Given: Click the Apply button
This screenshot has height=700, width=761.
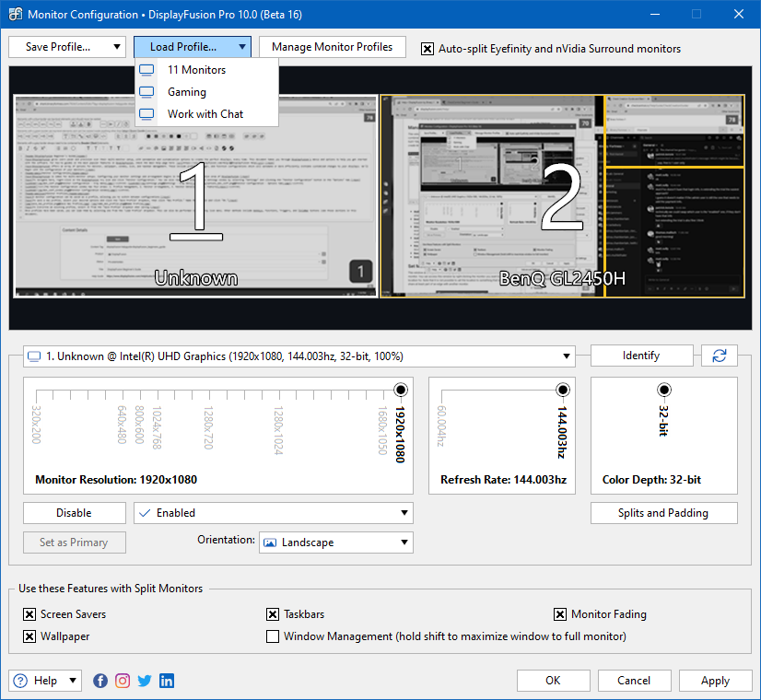Looking at the screenshot, I should point(715,681).
